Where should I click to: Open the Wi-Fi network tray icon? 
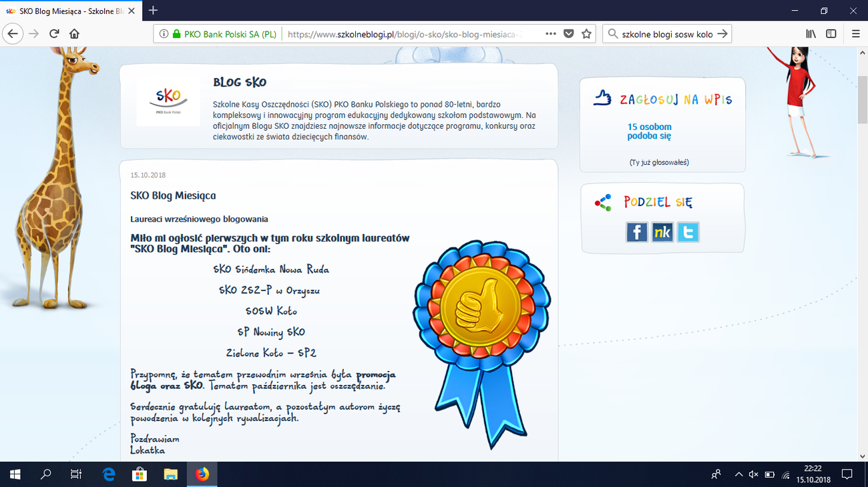786,474
